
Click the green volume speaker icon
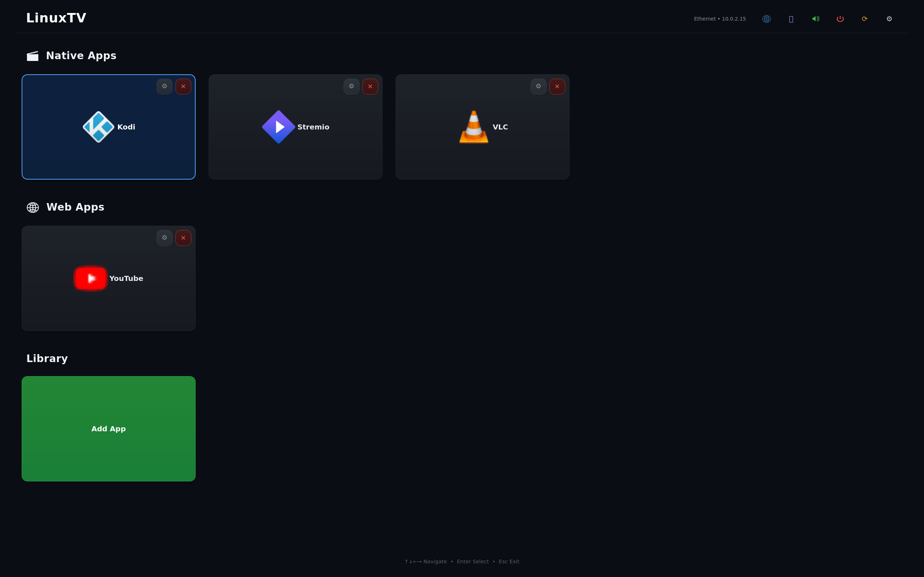[x=816, y=19]
